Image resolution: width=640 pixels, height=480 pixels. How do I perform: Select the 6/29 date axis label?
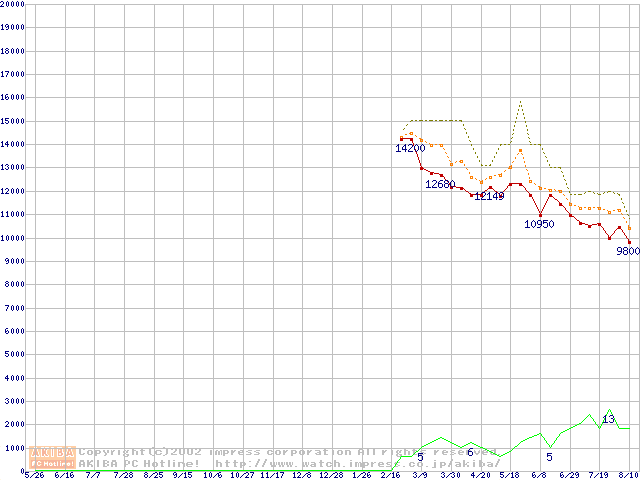pos(569,475)
